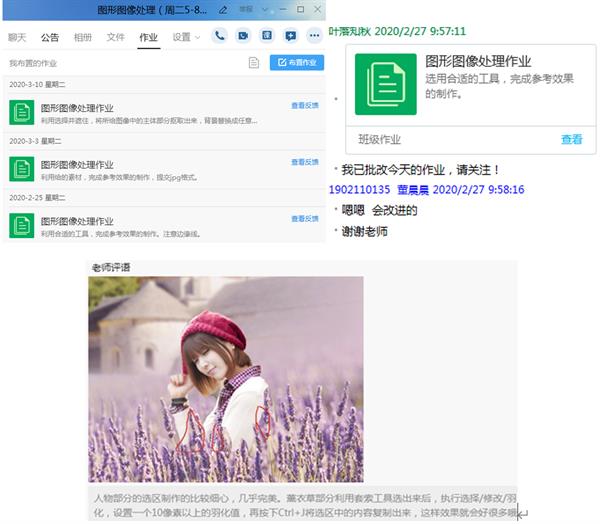Viewport: 600px width, 524px height.
Task: Switch to the 聊天 tab
Action: [x=17, y=37]
